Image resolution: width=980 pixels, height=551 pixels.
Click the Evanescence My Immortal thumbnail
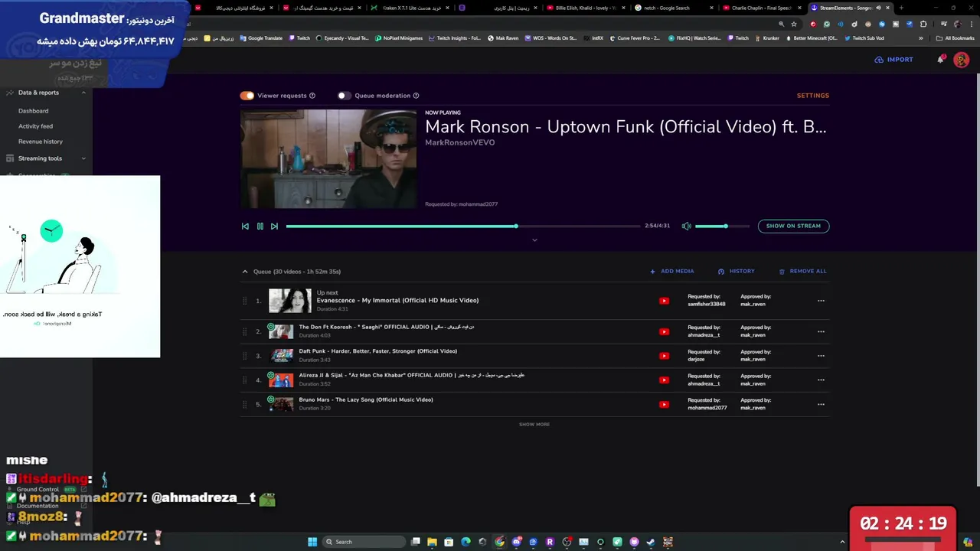[290, 301]
